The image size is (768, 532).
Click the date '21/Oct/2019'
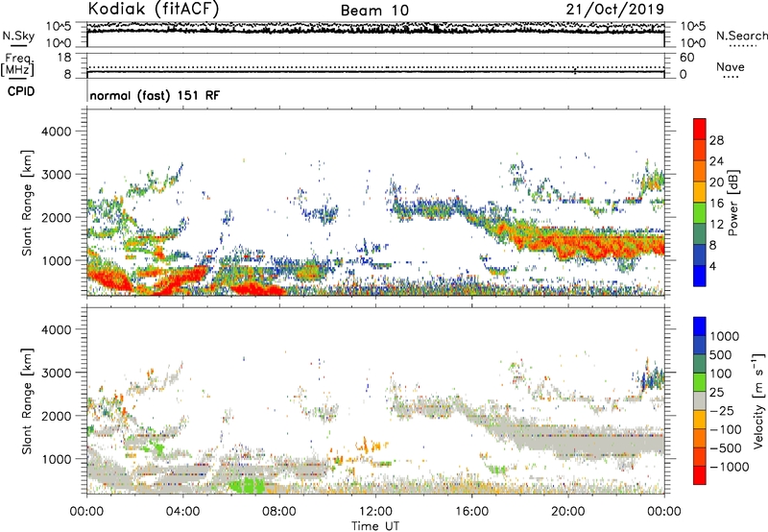coord(615,10)
